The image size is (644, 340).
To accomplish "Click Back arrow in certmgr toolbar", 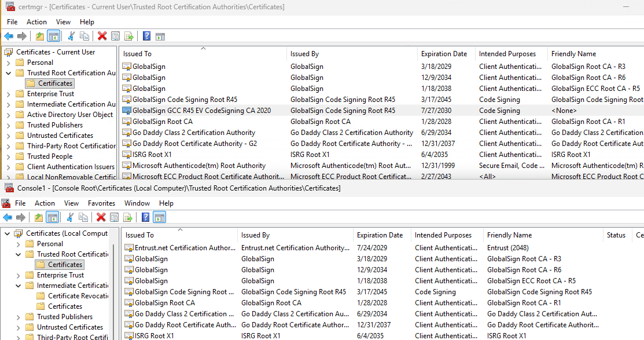I will point(9,36).
